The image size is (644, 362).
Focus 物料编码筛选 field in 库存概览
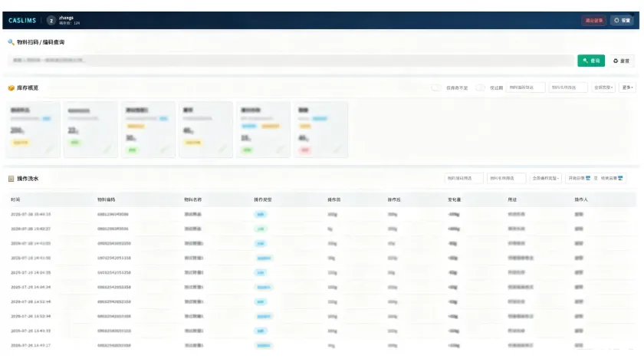526,87
